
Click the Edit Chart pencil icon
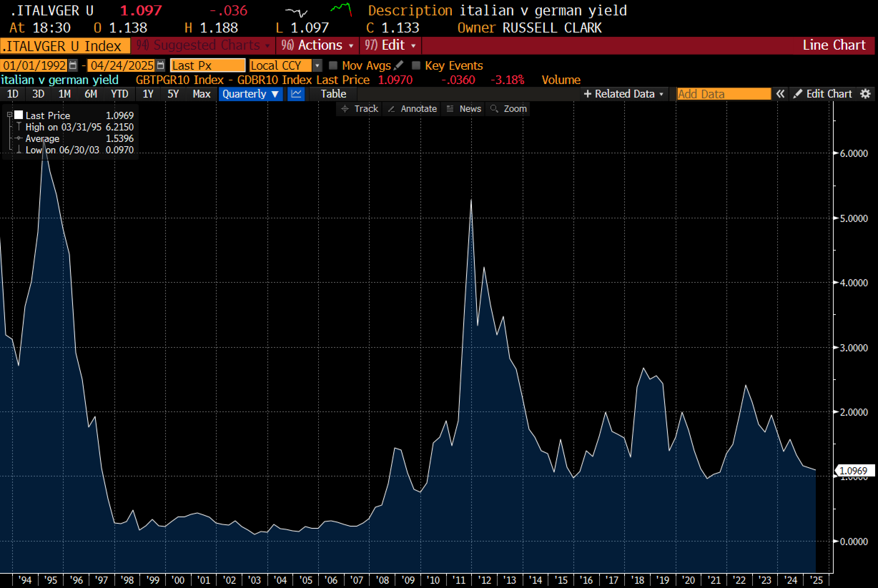[x=798, y=94]
